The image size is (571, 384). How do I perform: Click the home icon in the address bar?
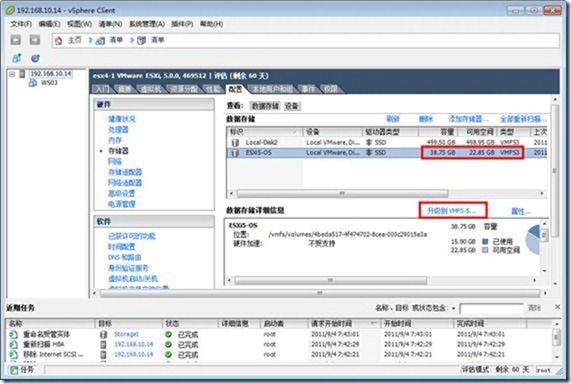(x=59, y=40)
